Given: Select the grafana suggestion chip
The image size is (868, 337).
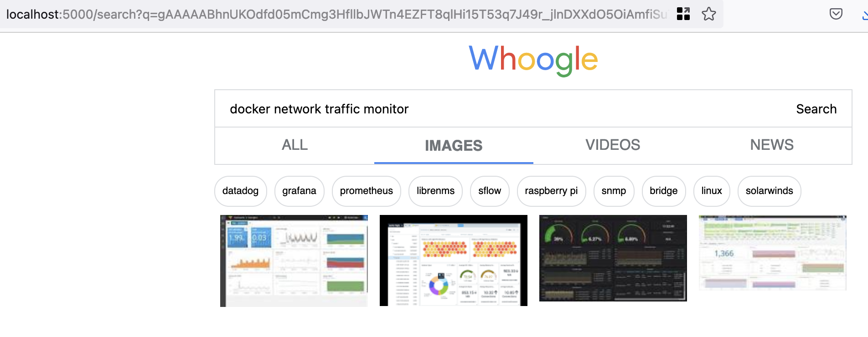Looking at the screenshot, I should (x=299, y=191).
